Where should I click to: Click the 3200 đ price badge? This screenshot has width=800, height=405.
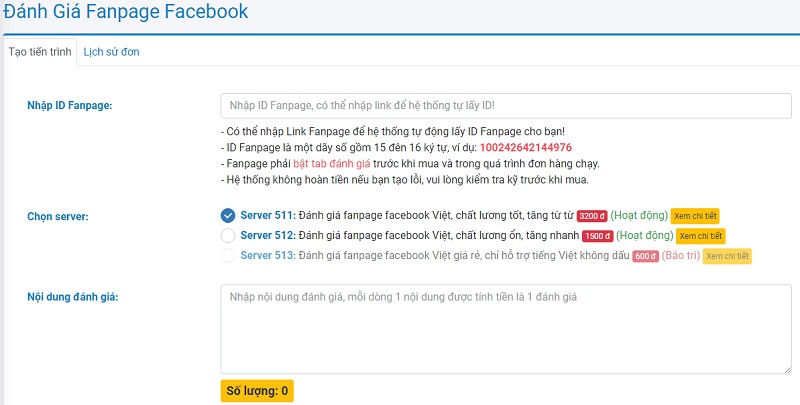pos(592,216)
